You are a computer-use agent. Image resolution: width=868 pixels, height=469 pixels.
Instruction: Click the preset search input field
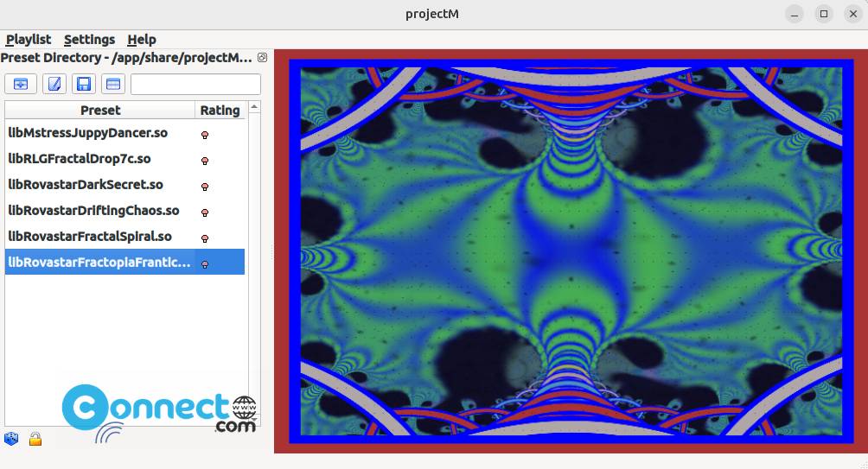tap(195, 84)
